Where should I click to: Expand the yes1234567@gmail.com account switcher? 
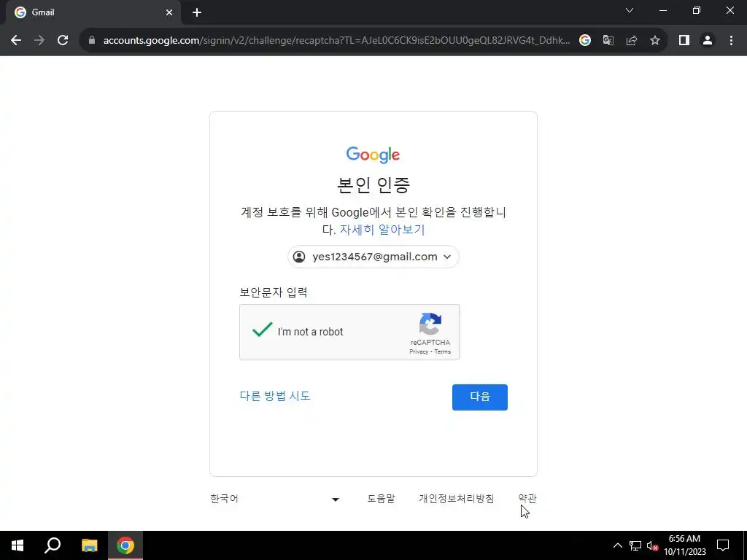tap(373, 257)
